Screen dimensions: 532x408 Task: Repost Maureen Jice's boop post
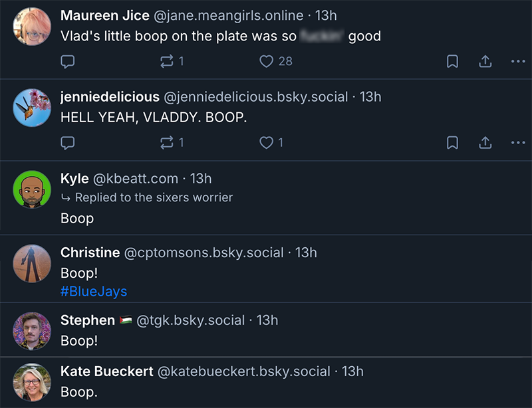pos(167,62)
